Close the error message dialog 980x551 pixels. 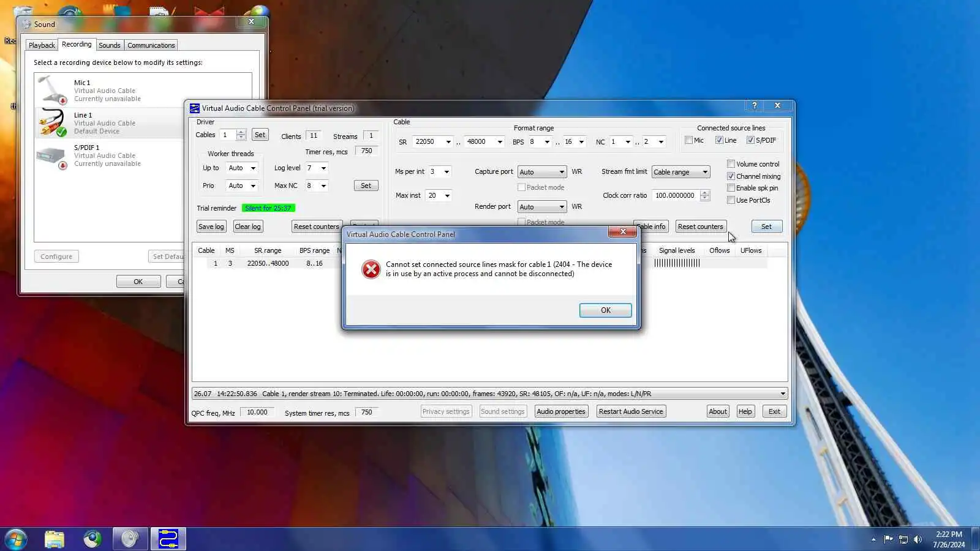(622, 231)
